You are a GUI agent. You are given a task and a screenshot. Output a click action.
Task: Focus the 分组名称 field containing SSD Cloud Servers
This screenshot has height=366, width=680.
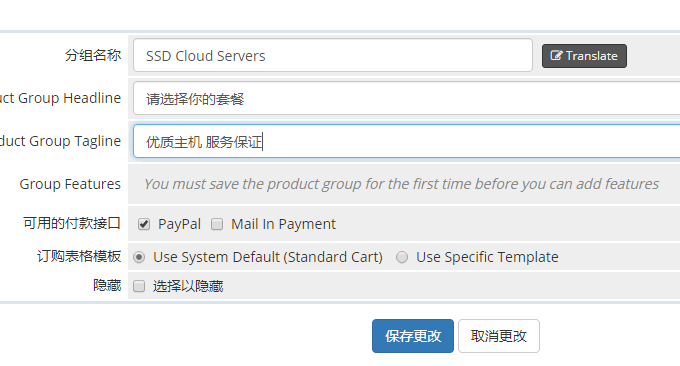point(333,55)
